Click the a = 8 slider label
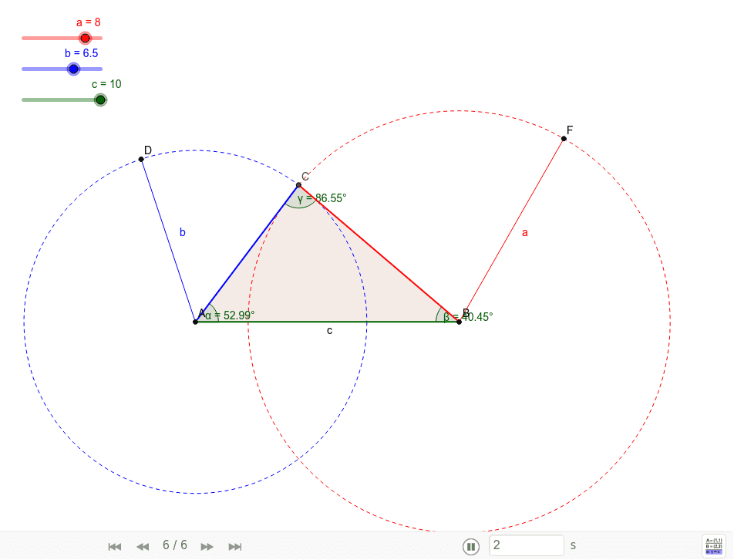734x560 pixels. tap(89, 22)
